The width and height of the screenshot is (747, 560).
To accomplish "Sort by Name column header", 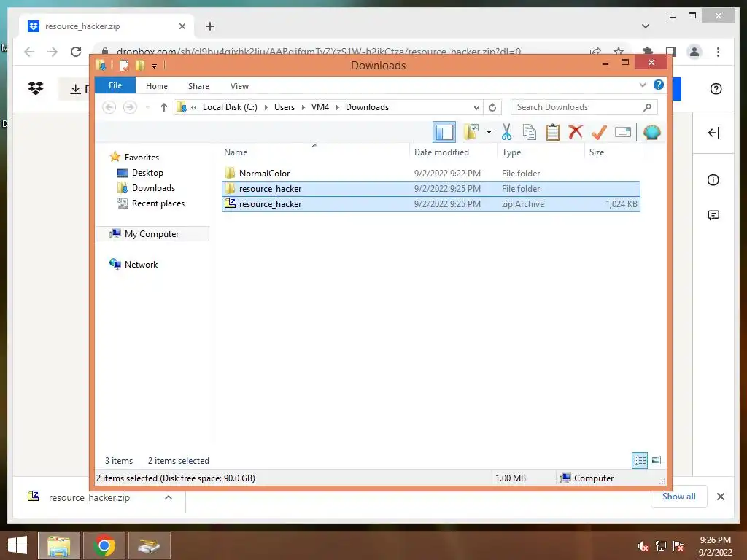I will 315,152.
